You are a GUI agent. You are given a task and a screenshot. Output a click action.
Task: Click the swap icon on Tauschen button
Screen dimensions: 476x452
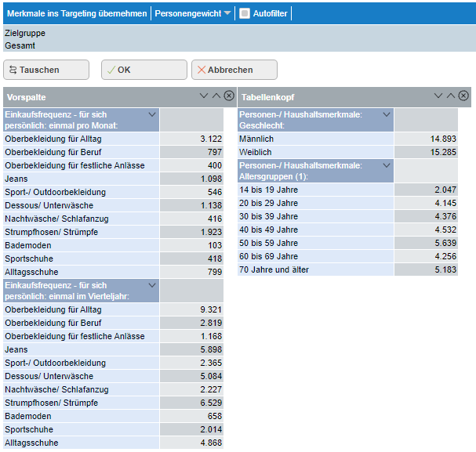(x=13, y=70)
